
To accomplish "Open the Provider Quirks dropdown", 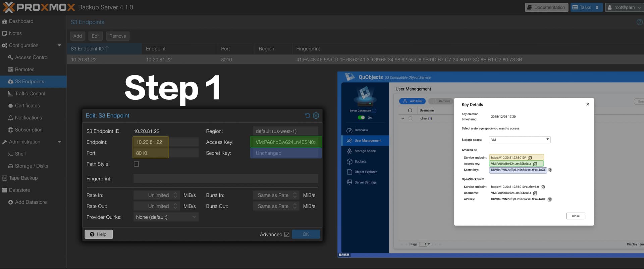I will coord(166,217).
